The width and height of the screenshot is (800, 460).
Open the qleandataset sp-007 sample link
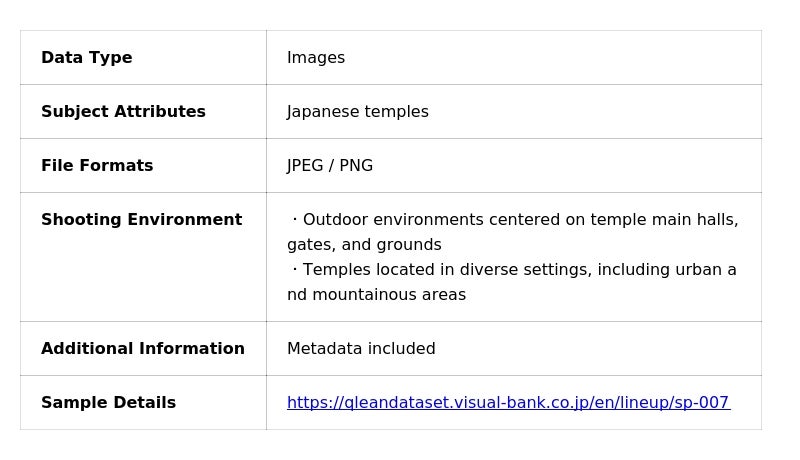click(508, 403)
